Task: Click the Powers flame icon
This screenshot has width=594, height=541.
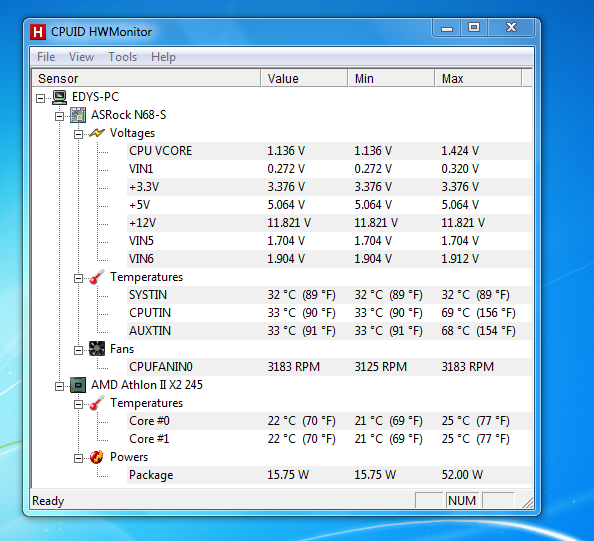Action: pyautogui.click(x=97, y=457)
